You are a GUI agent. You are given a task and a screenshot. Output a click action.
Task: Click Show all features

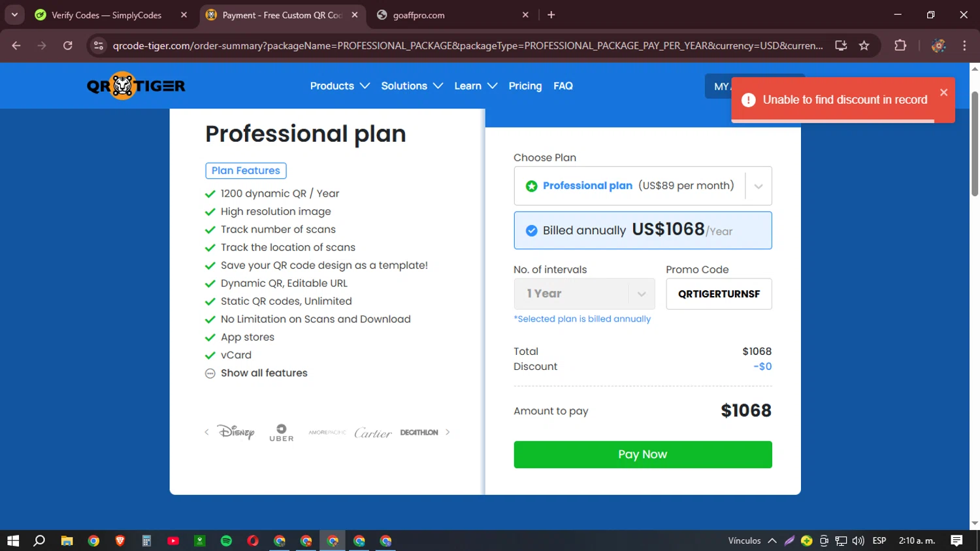pyautogui.click(x=264, y=373)
